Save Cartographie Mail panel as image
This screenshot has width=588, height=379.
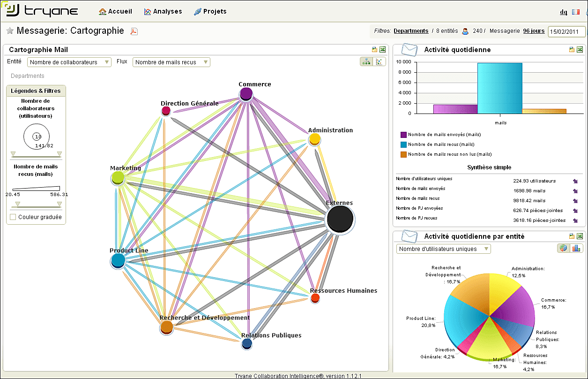click(x=374, y=50)
